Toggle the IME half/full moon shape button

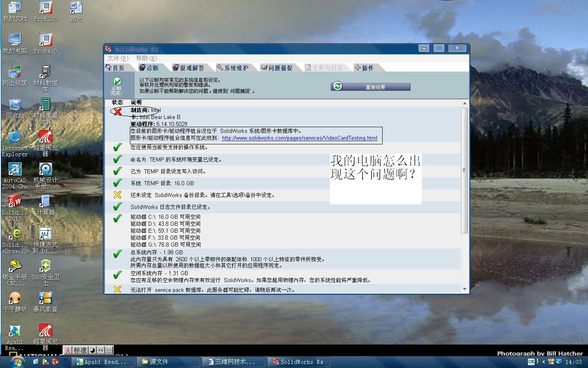[x=92, y=350]
